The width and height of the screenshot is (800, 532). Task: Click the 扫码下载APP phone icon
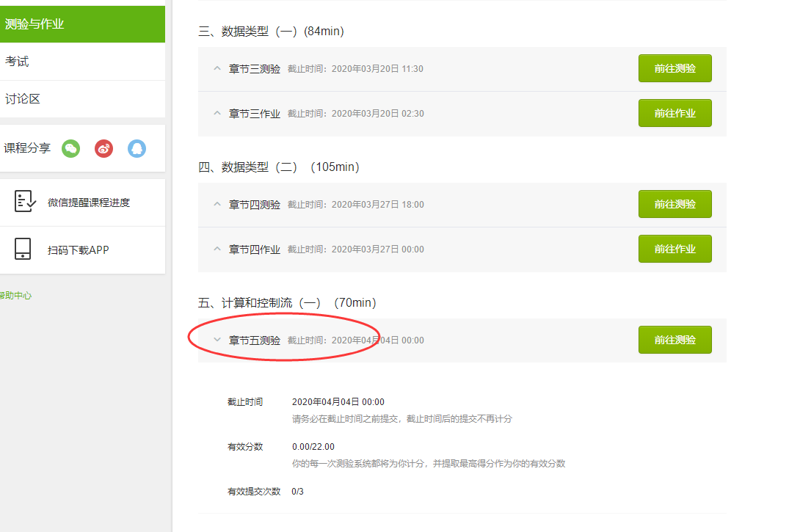point(23,249)
